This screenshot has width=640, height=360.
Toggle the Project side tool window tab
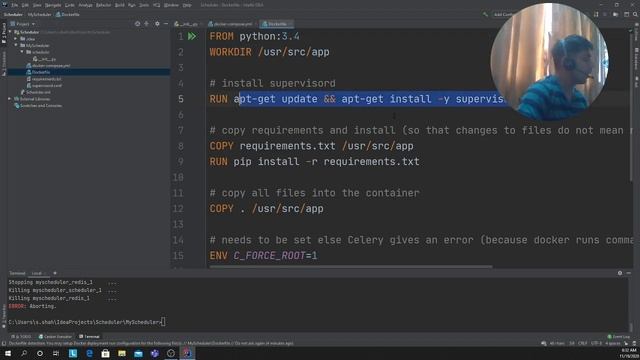[x=4, y=33]
